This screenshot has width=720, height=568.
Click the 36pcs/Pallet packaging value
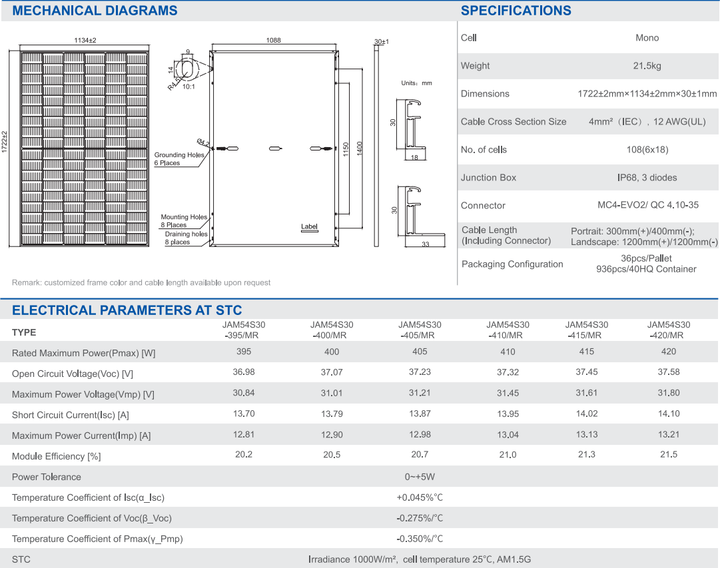pyautogui.click(x=646, y=258)
